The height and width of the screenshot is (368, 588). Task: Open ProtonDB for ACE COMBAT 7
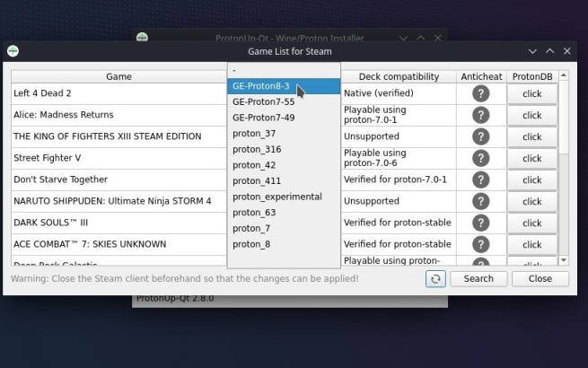[x=532, y=244]
